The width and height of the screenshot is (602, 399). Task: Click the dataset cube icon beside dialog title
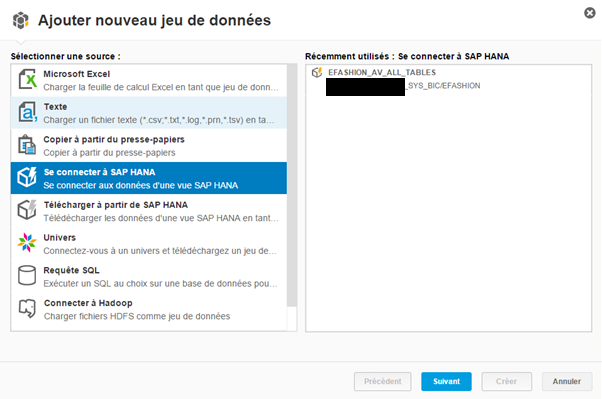point(20,20)
